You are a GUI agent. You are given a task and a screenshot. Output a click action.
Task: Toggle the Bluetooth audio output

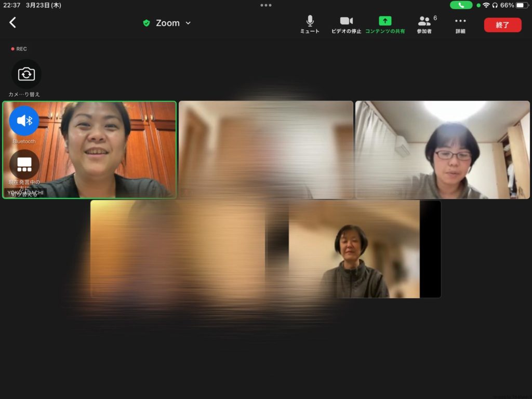pyautogui.click(x=24, y=121)
